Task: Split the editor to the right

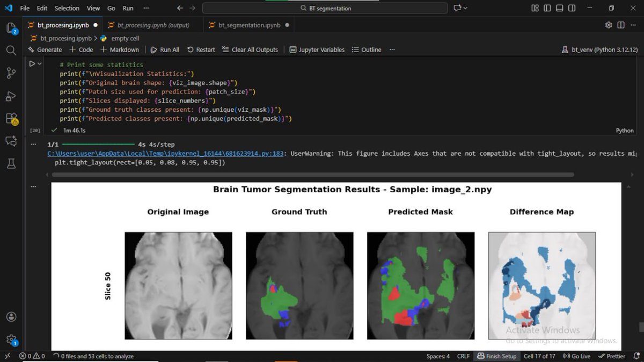Action: point(621,25)
